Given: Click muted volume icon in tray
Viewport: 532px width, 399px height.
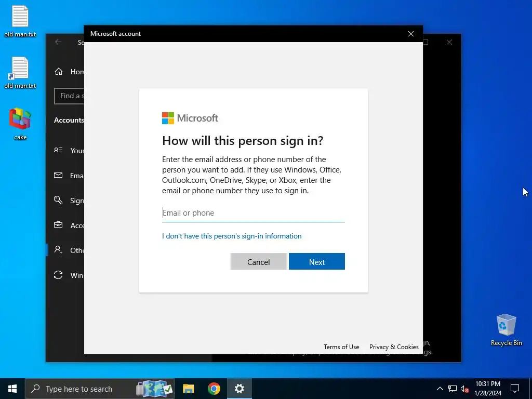Looking at the screenshot, I should (x=465, y=389).
